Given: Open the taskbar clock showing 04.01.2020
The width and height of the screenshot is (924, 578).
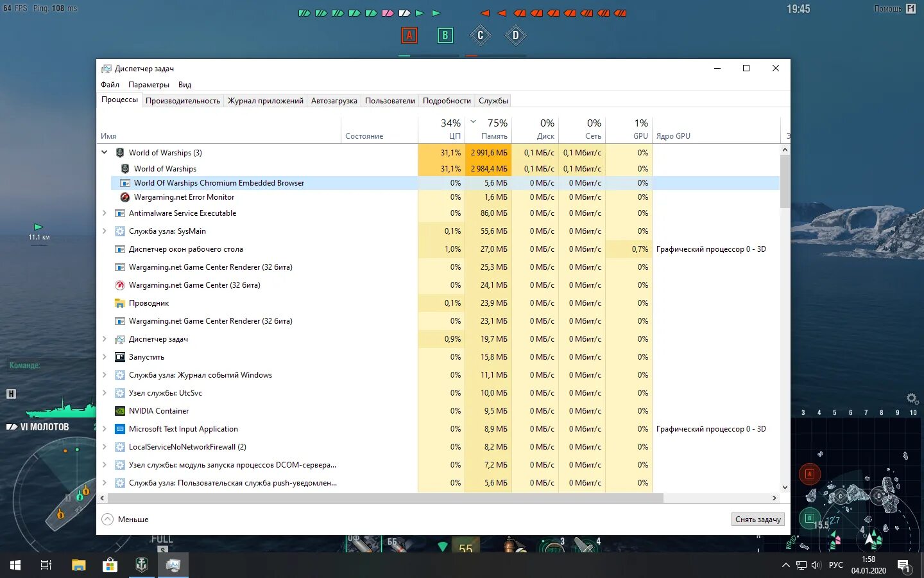Looking at the screenshot, I should [x=869, y=565].
